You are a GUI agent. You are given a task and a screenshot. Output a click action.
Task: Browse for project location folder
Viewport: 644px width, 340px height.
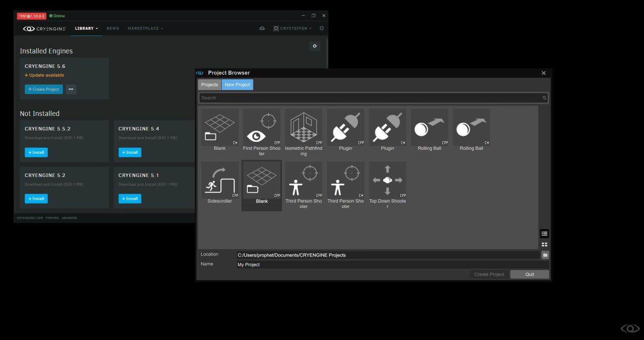(x=545, y=255)
